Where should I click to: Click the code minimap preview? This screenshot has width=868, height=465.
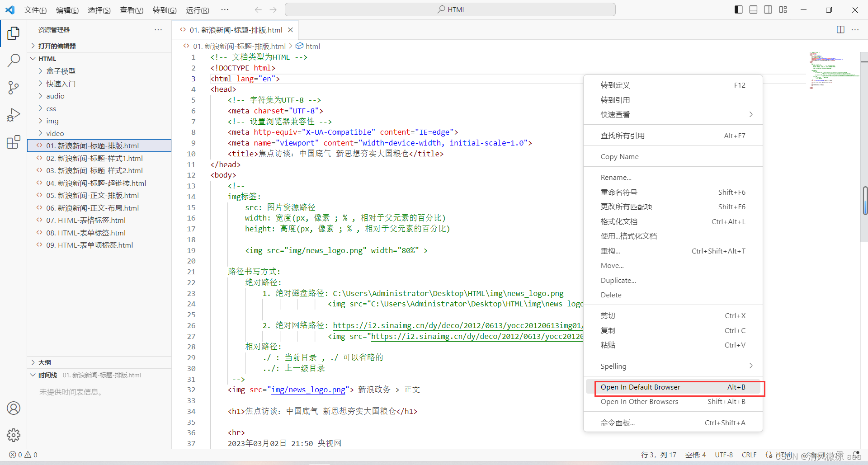[834, 70]
